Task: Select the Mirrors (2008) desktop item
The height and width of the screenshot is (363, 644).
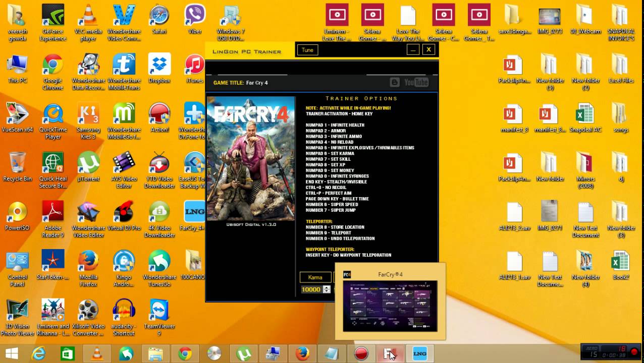Action: pyautogui.click(x=585, y=170)
